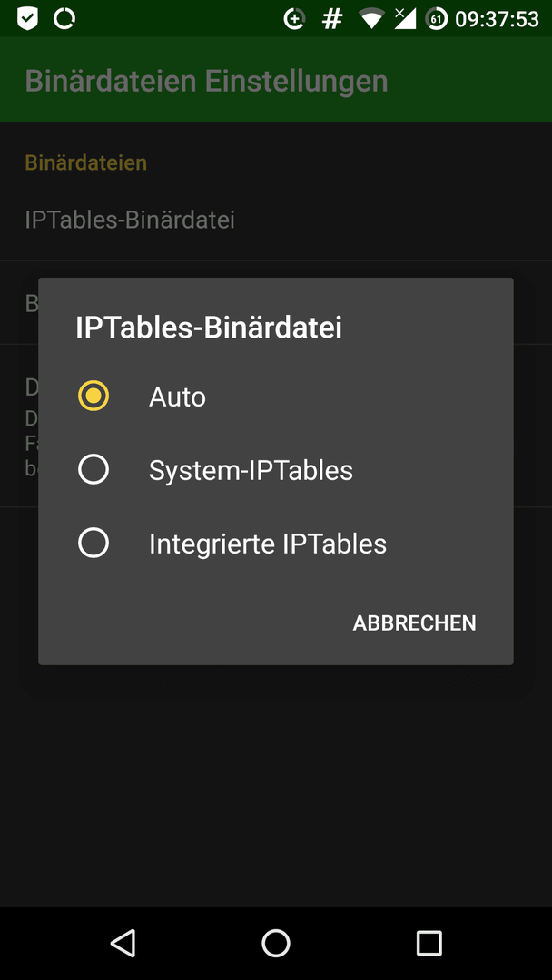Tap the ABBRECHEN button
Image resolution: width=552 pixels, height=980 pixels.
(415, 622)
